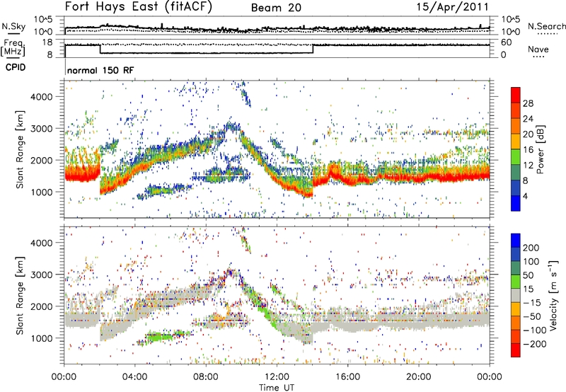Click the "4000" tick on the velocity panel
This screenshot has width=566, height=392.
(41, 243)
